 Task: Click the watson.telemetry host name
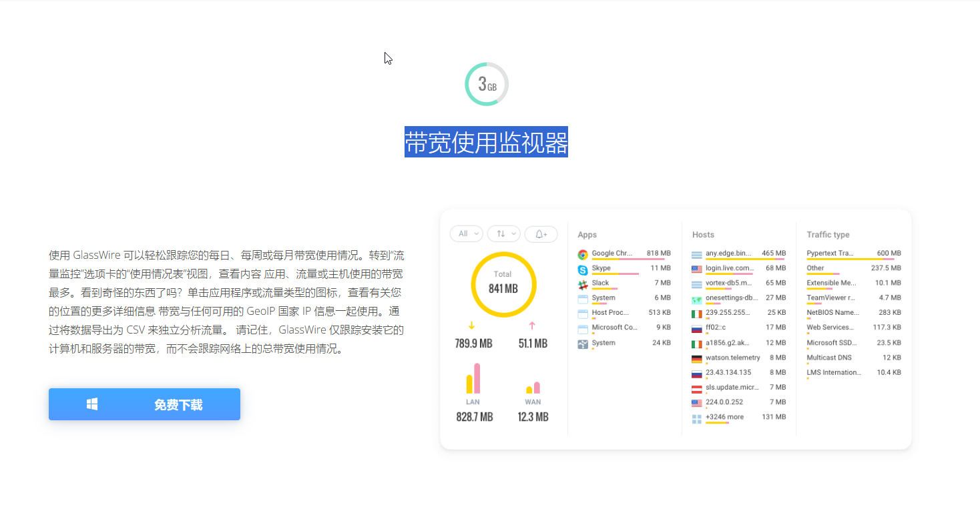coord(733,358)
